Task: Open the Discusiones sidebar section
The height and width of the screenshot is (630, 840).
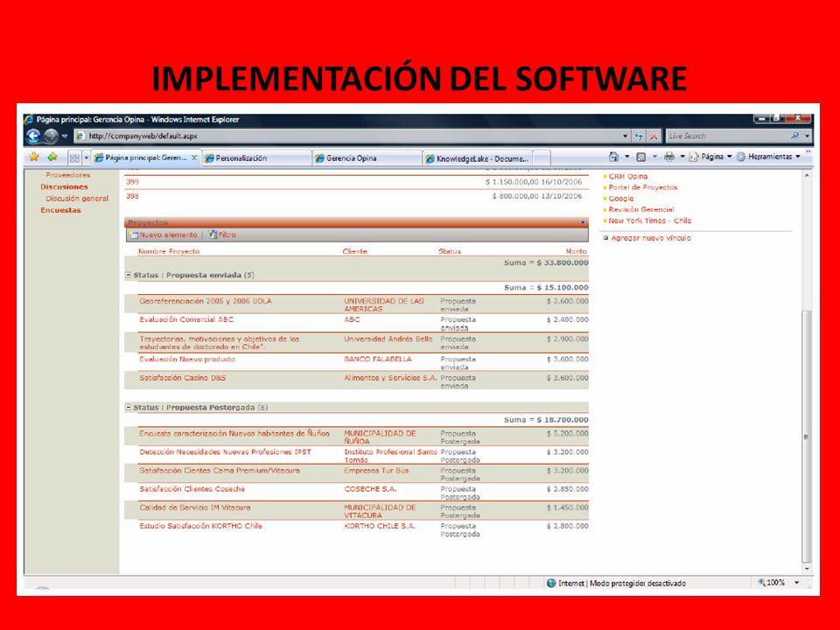Action: (64, 187)
